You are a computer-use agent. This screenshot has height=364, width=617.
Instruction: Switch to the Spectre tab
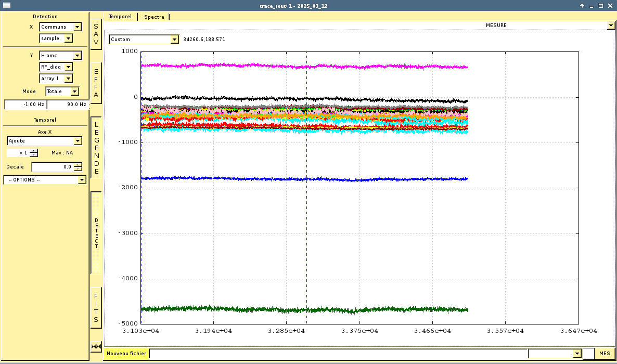(x=154, y=17)
